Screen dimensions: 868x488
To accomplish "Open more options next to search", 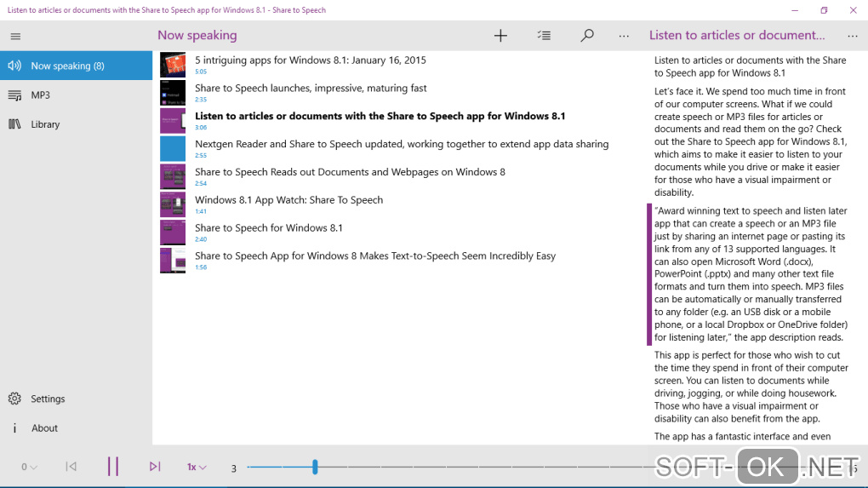I will tap(624, 36).
